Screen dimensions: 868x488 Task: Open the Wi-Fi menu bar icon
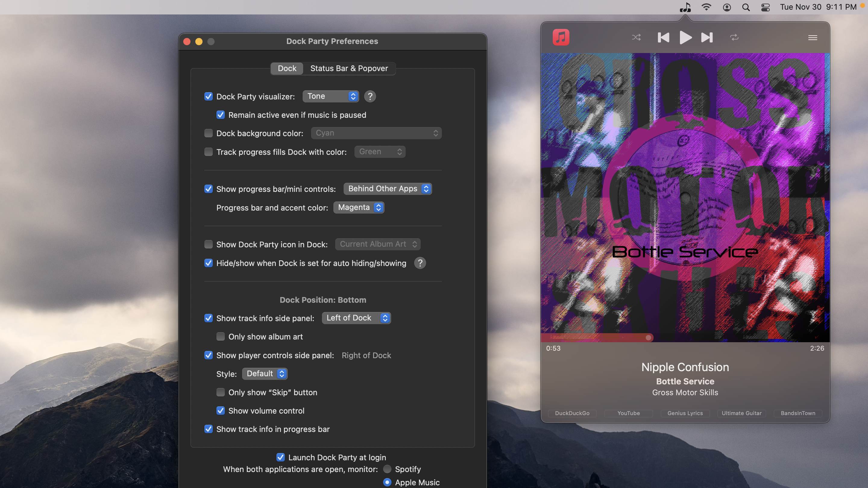pos(706,7)
